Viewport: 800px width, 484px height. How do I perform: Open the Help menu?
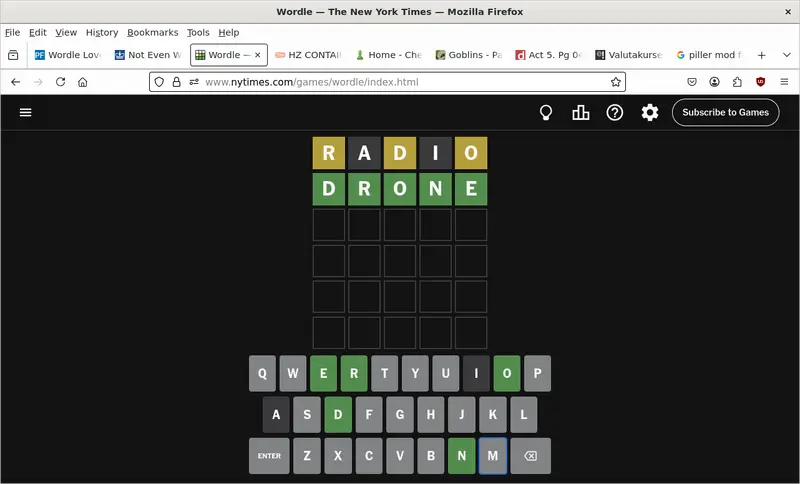pyautogui.click(x=229, y=32)
